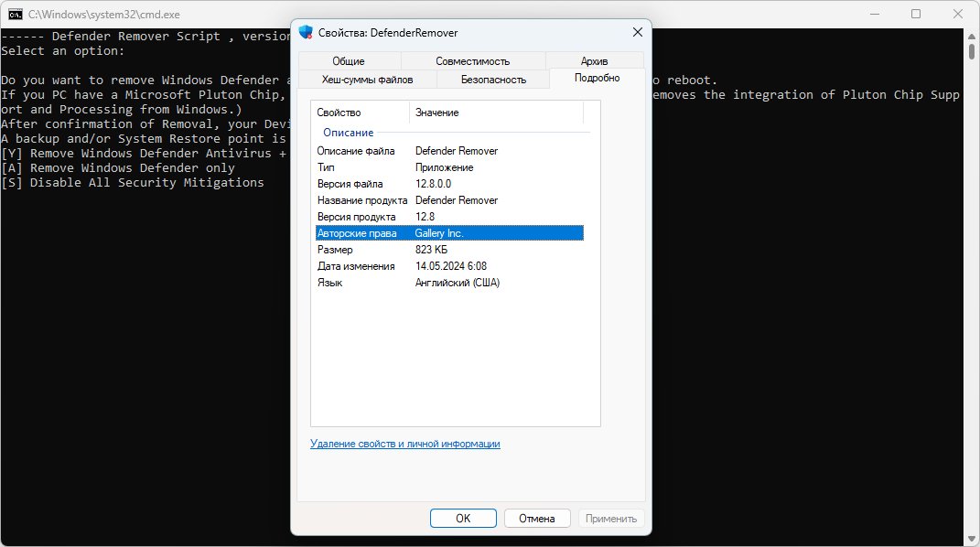Screen dimensions: 980x547
Task: Select the Дата изменения property row
Action: 449,266
